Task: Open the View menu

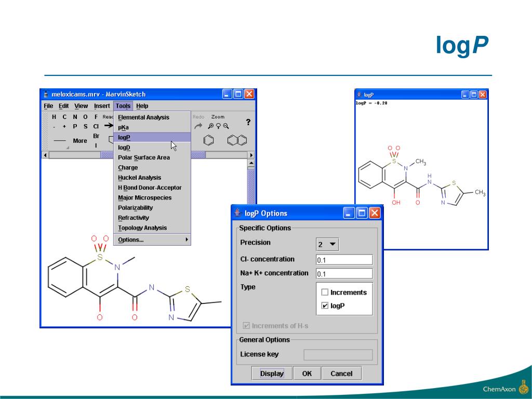Action: pyautogui.click(x=81, y=106)
